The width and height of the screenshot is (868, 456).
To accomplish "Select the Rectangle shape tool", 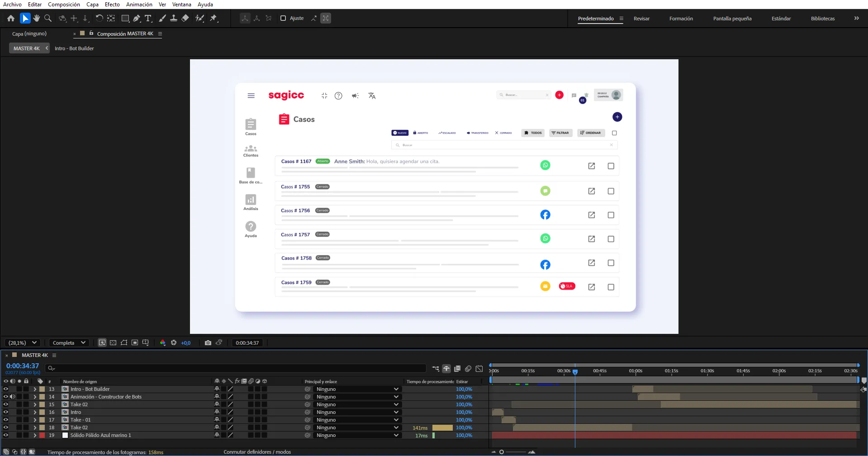I will [125, 18].
